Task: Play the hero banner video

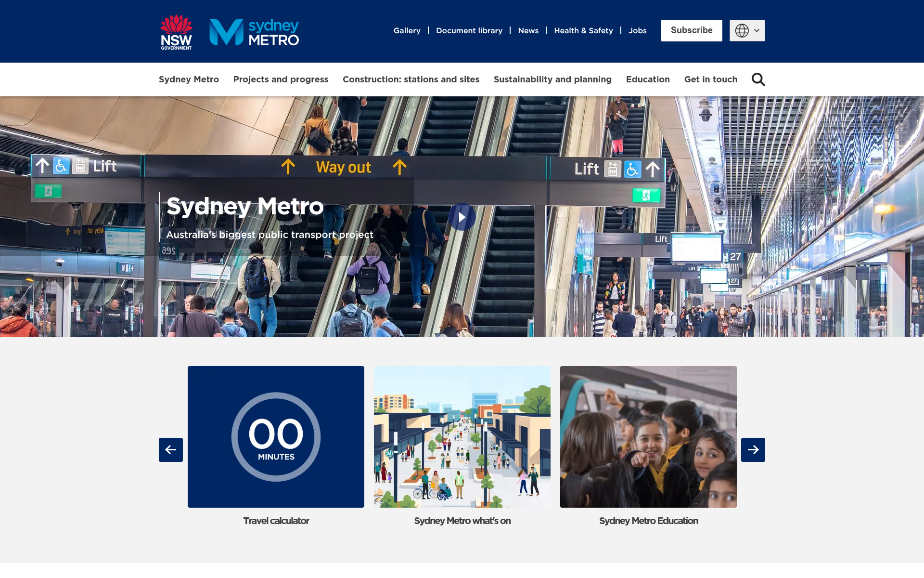Action: click(462, 217)
